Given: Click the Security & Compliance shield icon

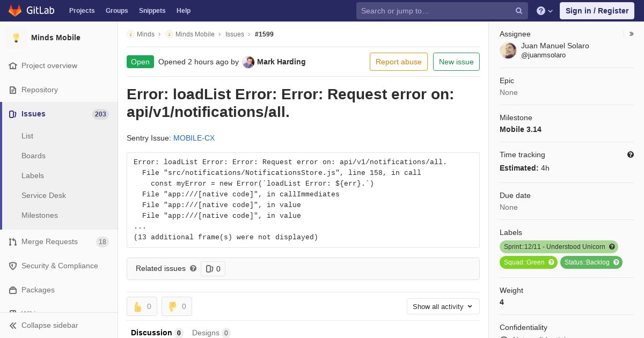Looking at the screenshot, I should point(13,266).
